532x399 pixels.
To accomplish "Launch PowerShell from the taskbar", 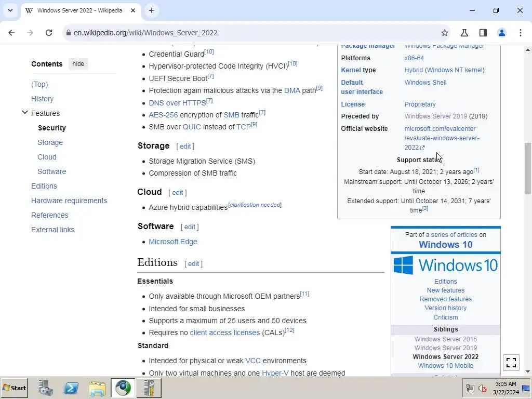I will coord(71,388).
